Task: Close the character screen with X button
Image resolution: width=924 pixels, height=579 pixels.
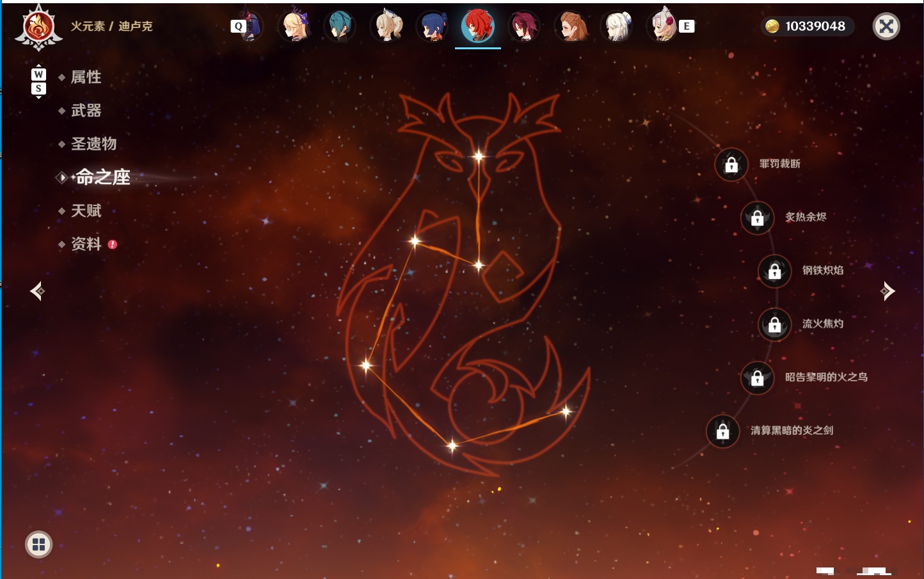Action: click(886, 26)
